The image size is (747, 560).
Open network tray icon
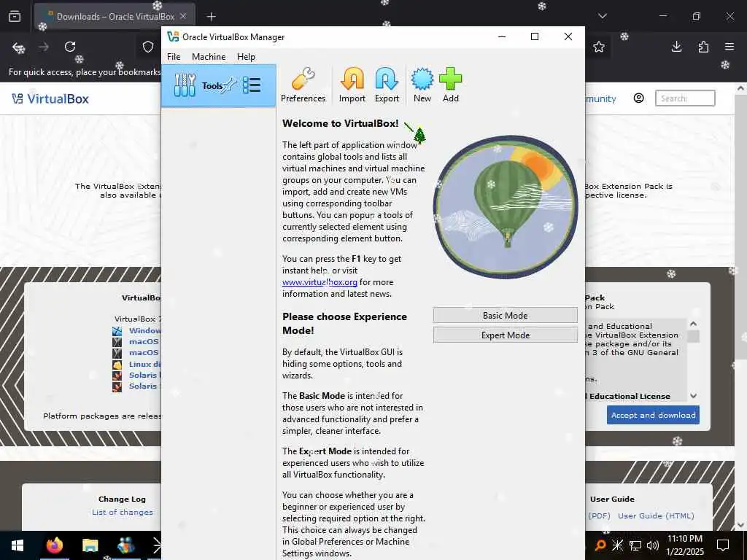(635, 545)
